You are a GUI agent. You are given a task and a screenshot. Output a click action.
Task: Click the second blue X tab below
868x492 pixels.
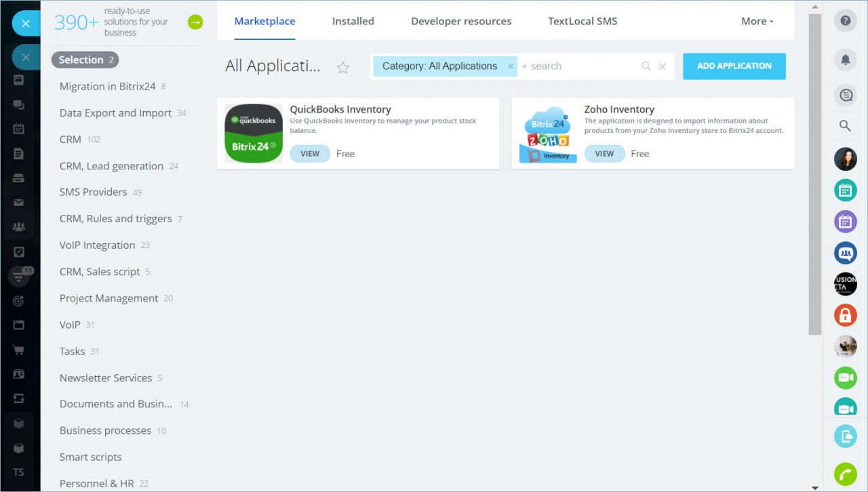tap(26, 57)
